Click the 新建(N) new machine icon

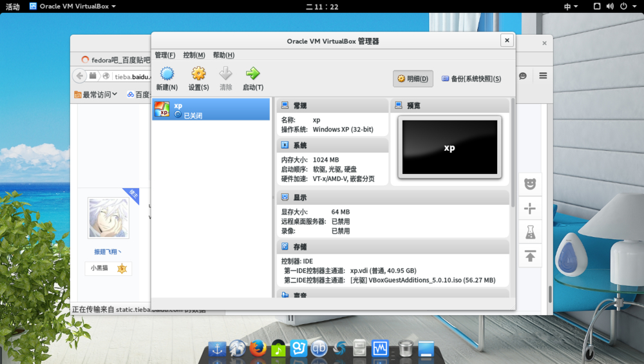pyautogui.click(x=167, y=78)
